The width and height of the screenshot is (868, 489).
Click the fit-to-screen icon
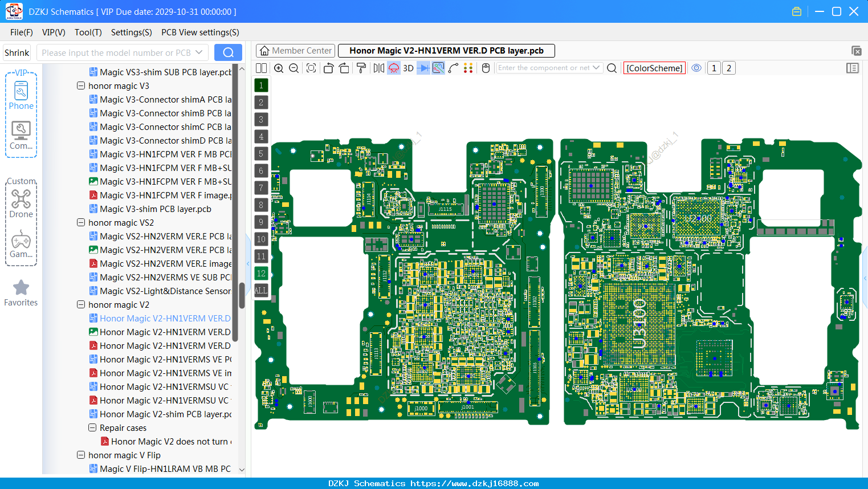[311, 68]
